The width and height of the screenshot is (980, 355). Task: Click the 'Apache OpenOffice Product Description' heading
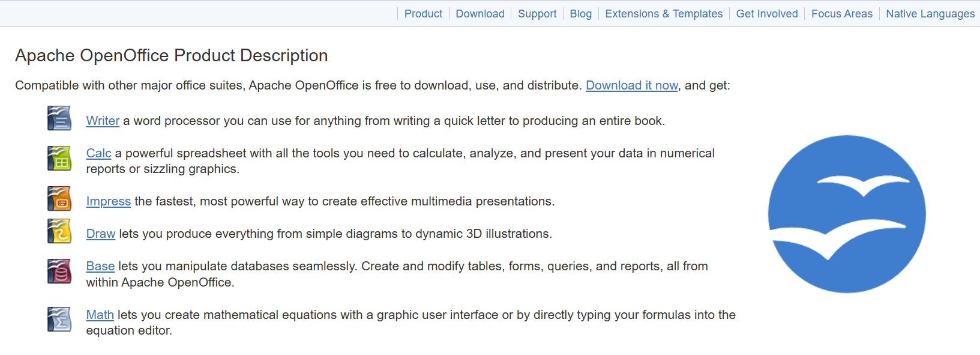pyautogui.click(x=172, y=55)
